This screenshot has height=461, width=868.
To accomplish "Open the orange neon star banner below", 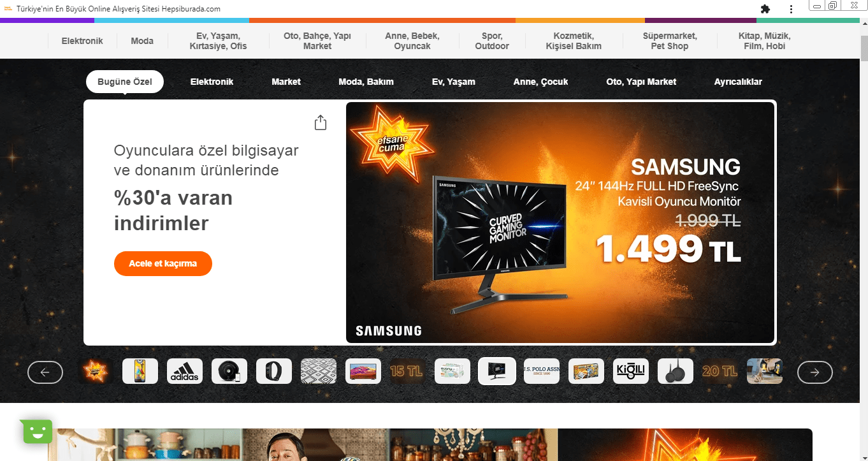I will (685, 445).
